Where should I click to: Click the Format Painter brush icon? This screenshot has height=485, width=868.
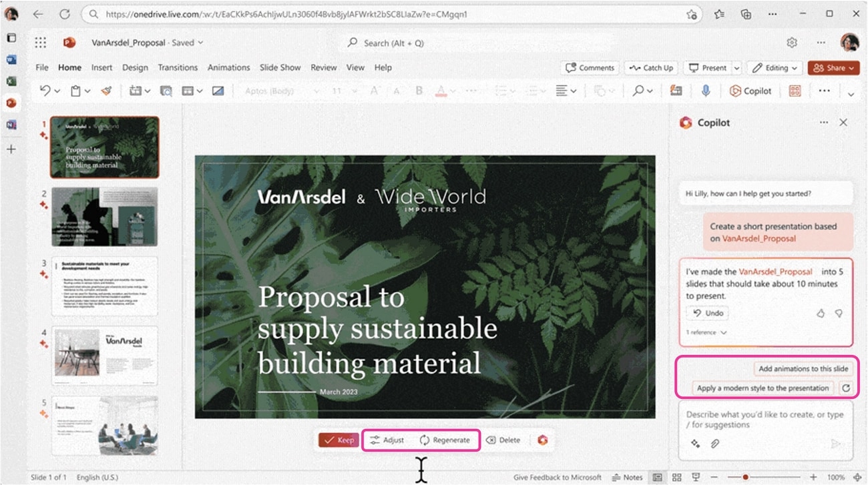click(x=106, y=91)
